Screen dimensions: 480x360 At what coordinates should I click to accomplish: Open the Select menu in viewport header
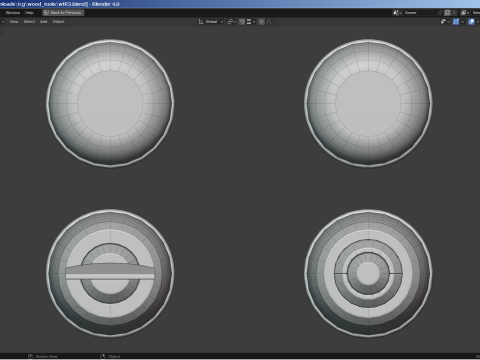click(29, 22)
